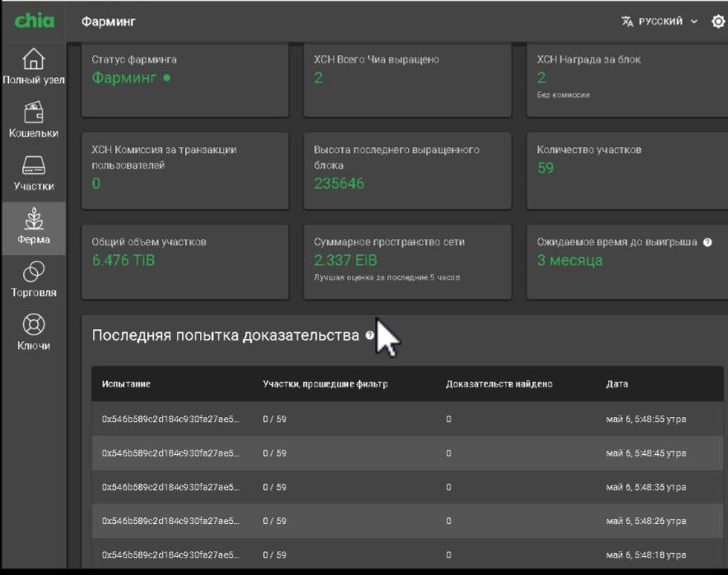Viewport: 728px width, 575px height.
Task: Click the challenge hash dated 5:48:35
Action: 170,487
